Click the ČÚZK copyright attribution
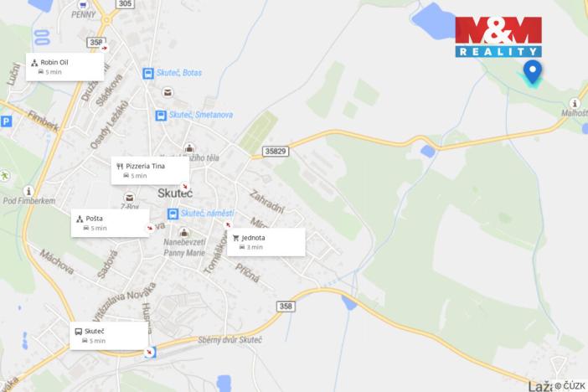588x392 pixels. pyautogui.click(x=570, y=385)
